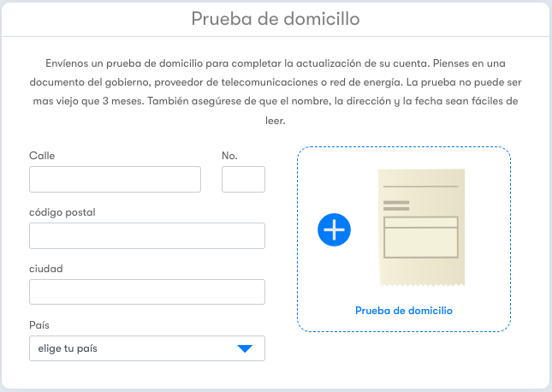Click the table box drawn on the receipt
This screenshot has height=392, width=552.
(421, 237)
